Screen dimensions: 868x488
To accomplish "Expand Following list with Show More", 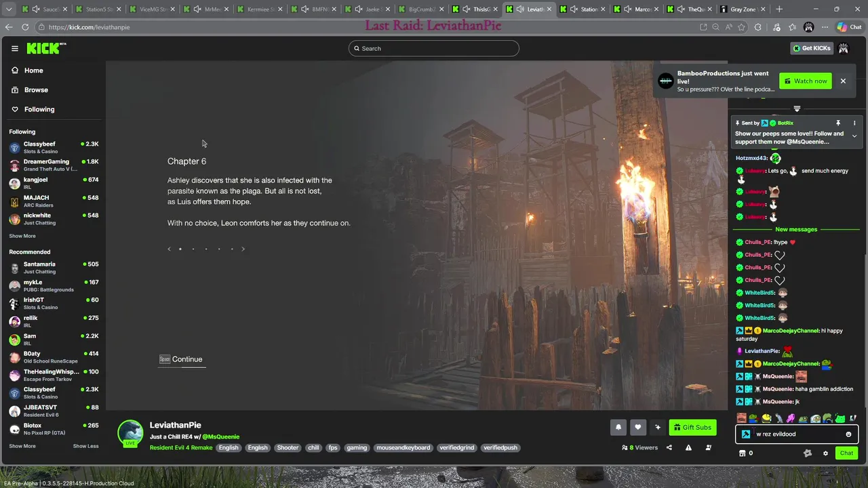I will (22, 236).
